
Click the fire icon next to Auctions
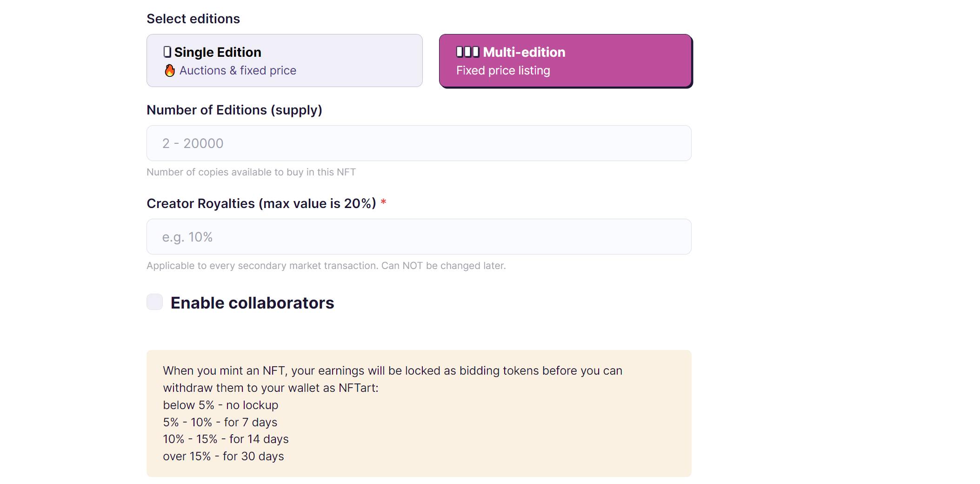click(x=170, y=70)
